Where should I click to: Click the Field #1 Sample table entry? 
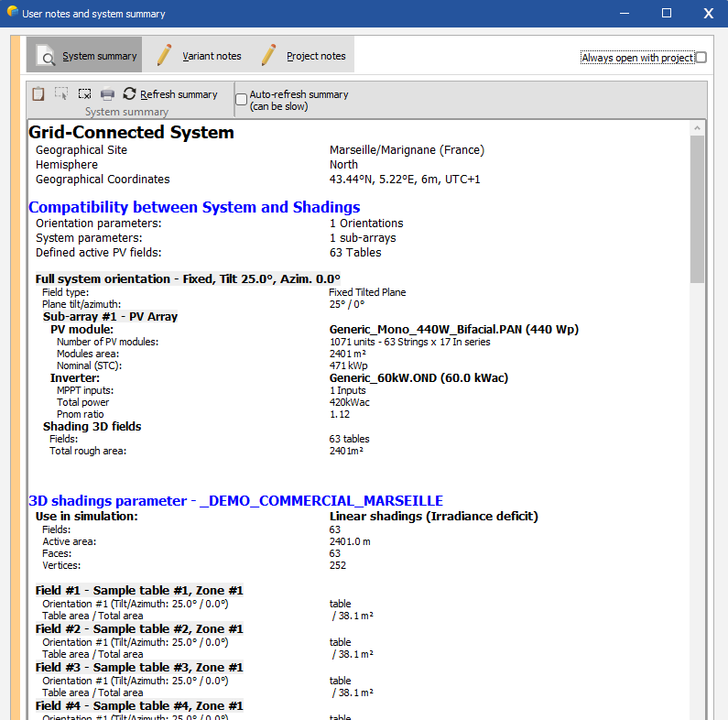139,591
